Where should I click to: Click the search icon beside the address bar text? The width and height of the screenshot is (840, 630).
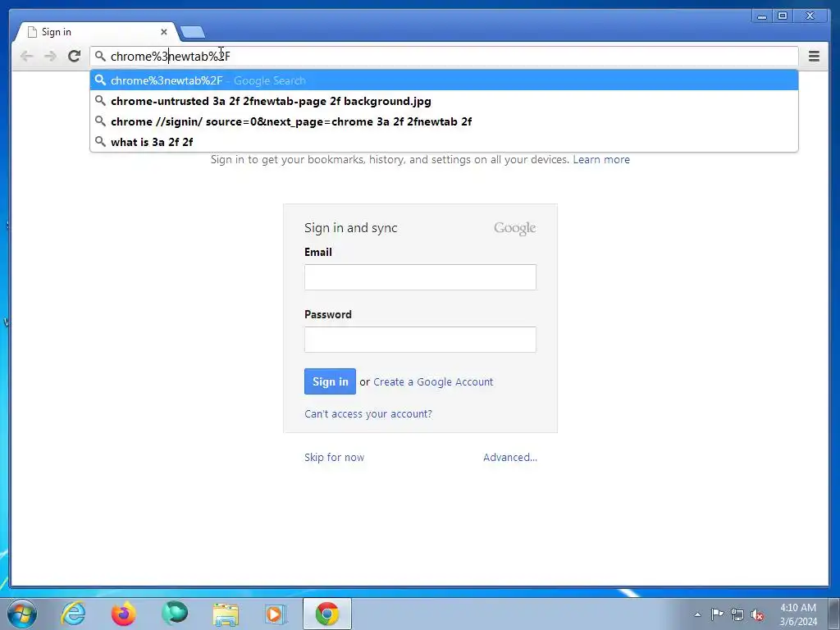point(100,56)
